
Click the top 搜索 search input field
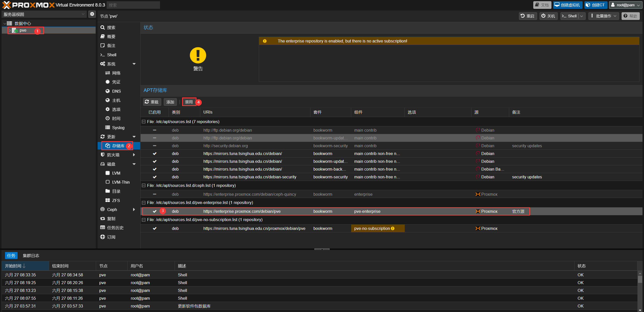133,5
